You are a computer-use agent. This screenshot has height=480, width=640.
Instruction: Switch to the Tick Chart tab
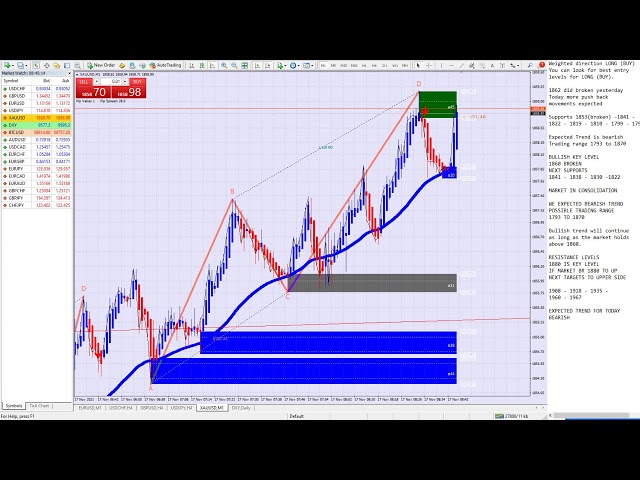point(40,406)
